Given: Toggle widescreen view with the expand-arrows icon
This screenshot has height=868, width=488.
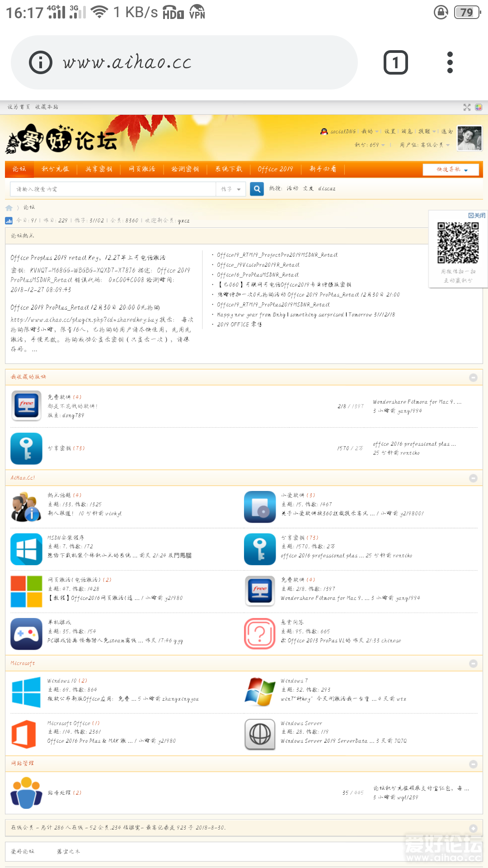Looking at the screenshot, I should tap(467, 107).
